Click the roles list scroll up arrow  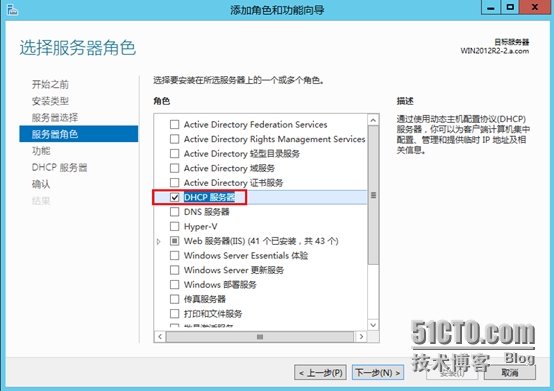point(373,120)
